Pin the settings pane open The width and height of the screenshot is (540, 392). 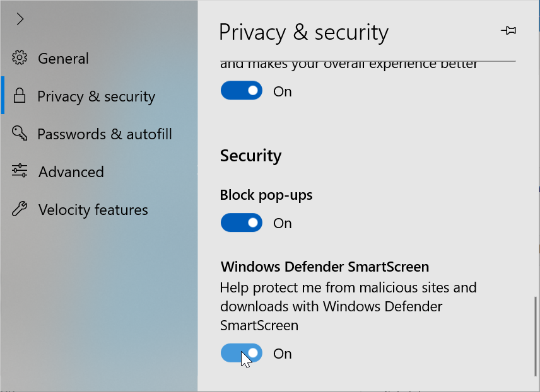click(x=508, y=30)
